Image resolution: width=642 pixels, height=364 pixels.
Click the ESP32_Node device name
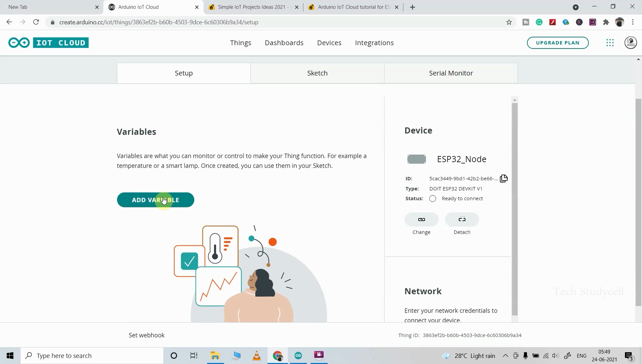tap(461, 159)
